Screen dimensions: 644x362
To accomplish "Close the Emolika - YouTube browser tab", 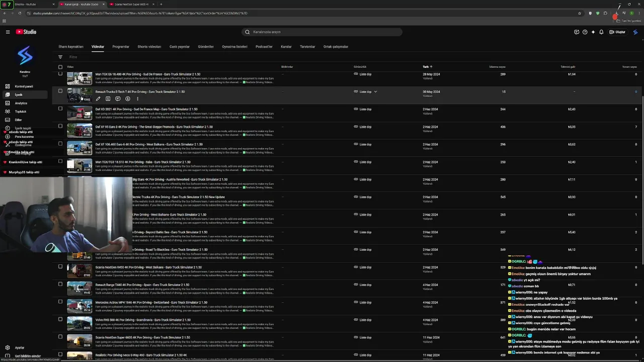I will click(53, 4).
